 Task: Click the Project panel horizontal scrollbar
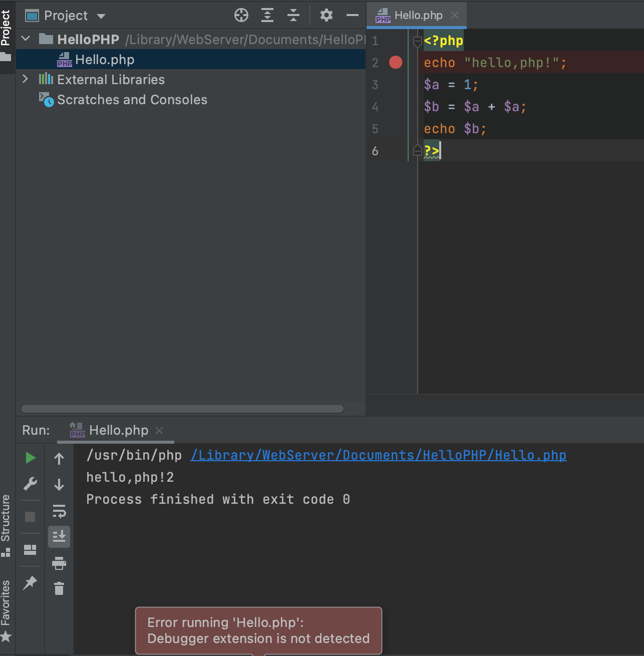[182, 409]
